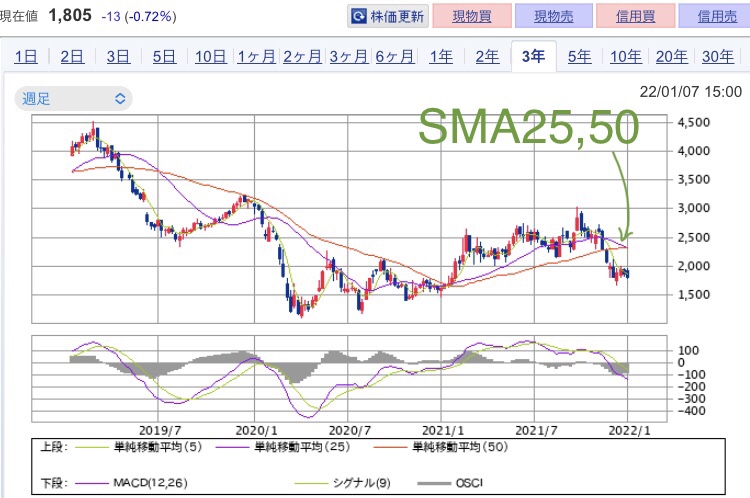This screenshot has width=750, height=498.
Task: Switch chart range to 1日
Action: (26, 57)
